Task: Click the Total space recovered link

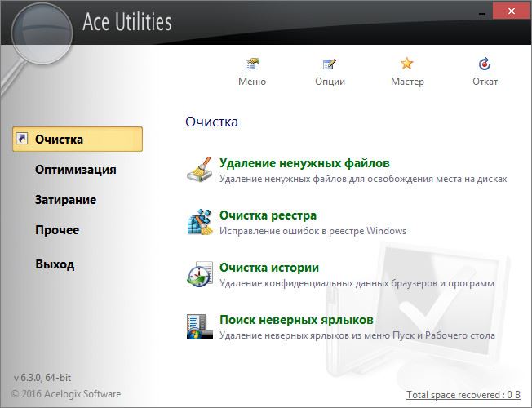Action: 463,395
